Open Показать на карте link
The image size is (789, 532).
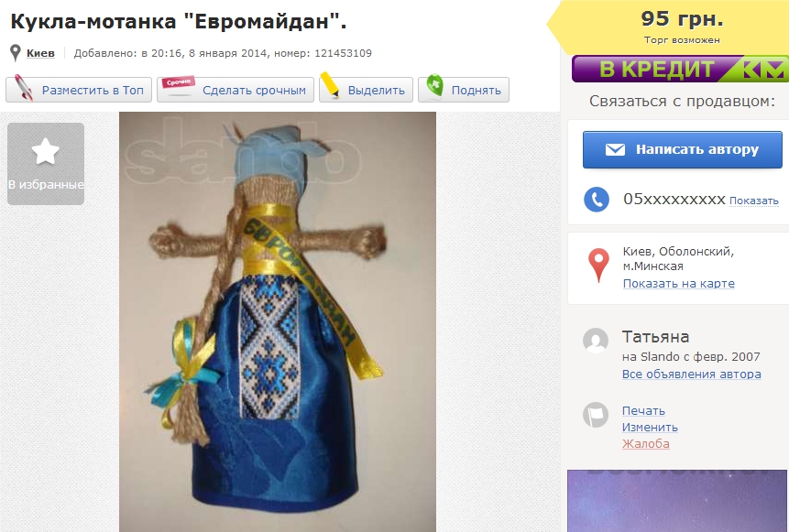(679, 284)
